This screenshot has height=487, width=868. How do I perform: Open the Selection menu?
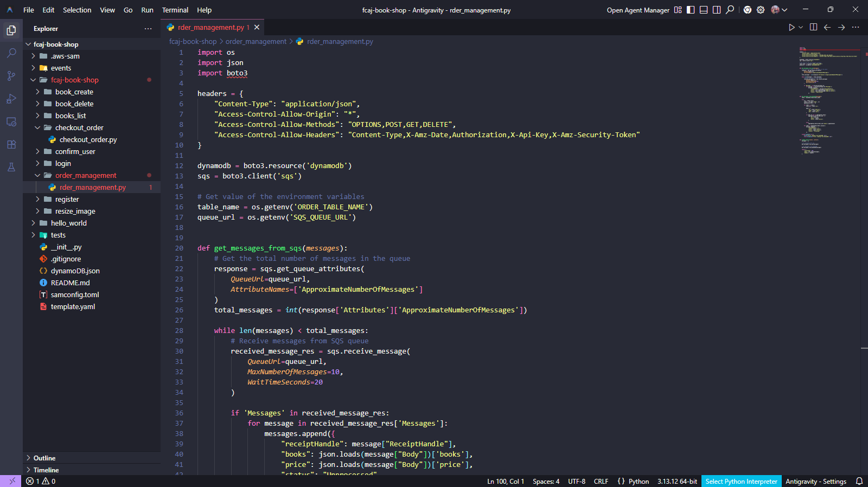pos(77,10)
